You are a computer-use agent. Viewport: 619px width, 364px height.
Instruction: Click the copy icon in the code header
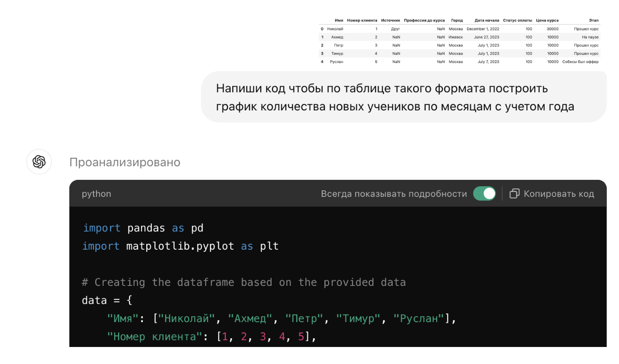click(514, 193)
